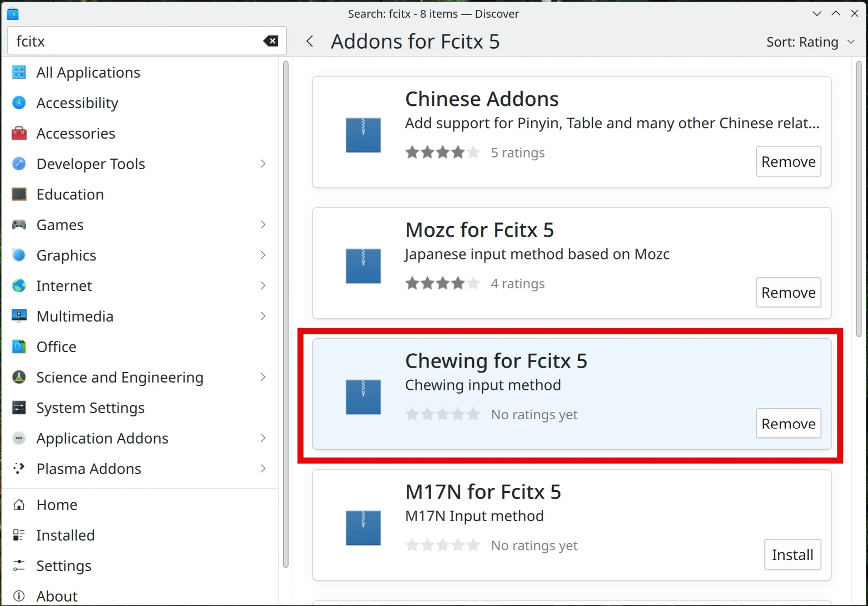Viewport: 868px width, 606px height.
Task: Click the Home icon in the sidebar
Action: click(19, 505)
